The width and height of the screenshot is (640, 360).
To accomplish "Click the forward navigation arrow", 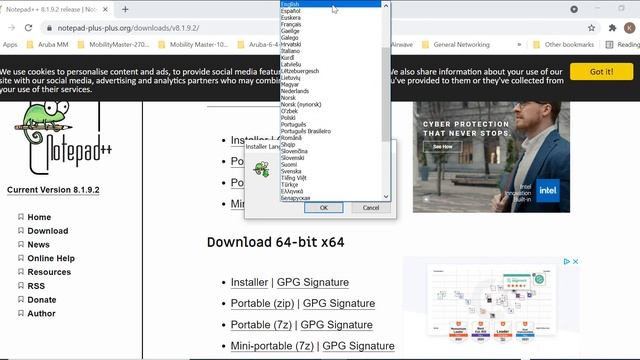I will point(11,28).
